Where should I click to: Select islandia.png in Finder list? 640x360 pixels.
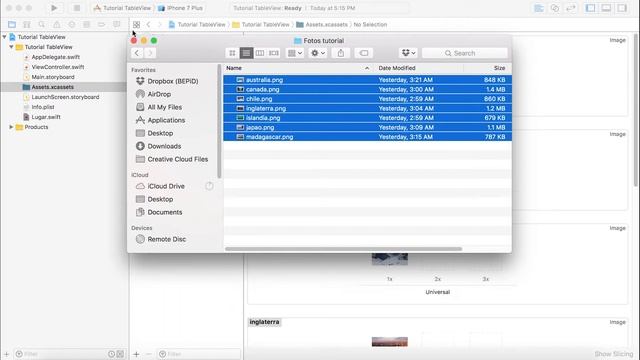pos(367,118)
